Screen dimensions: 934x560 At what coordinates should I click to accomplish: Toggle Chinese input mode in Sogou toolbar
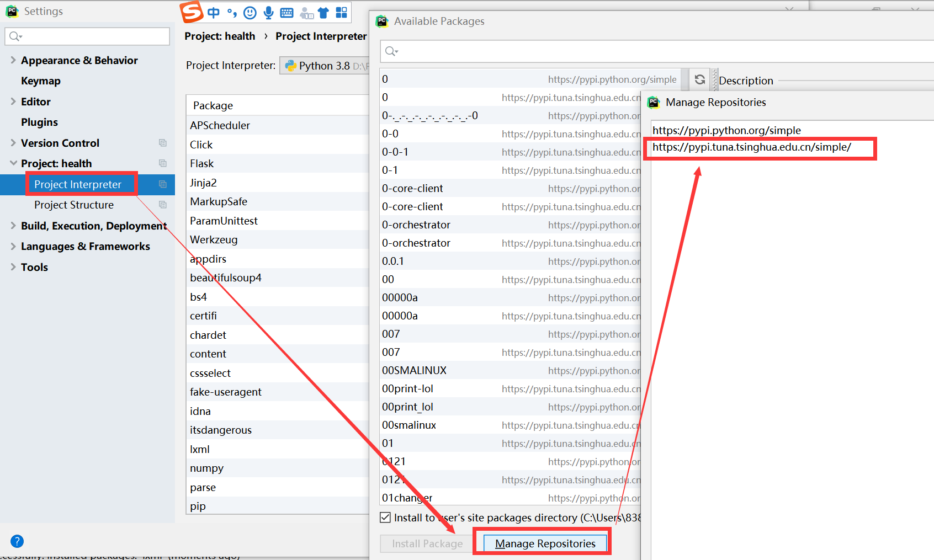(x=214, y=13)
